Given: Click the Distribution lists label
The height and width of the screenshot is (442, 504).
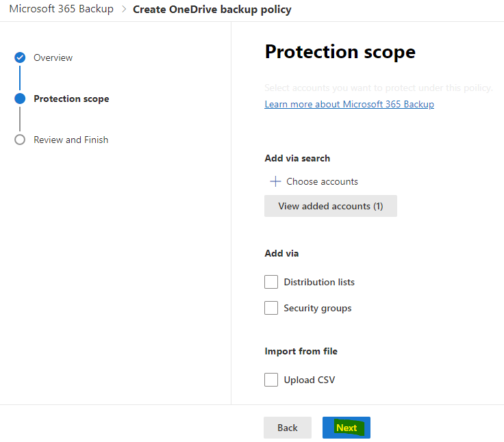Looking at the screenshot, I should pos(319,282).
